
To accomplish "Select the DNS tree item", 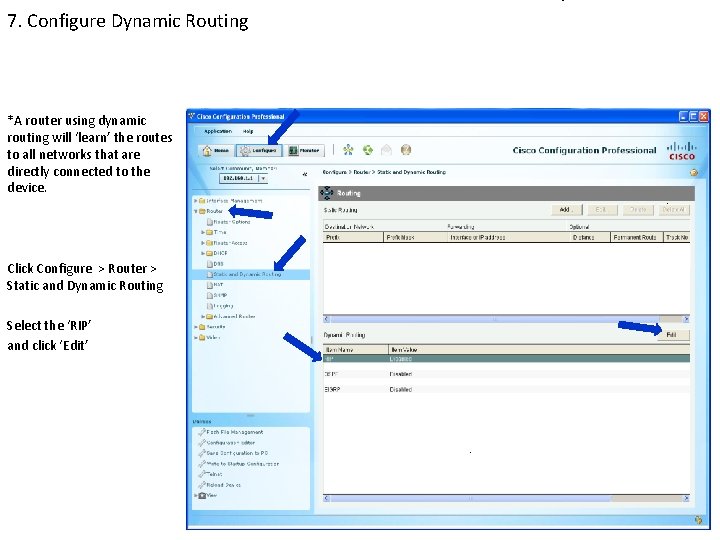I will [215, 264].
